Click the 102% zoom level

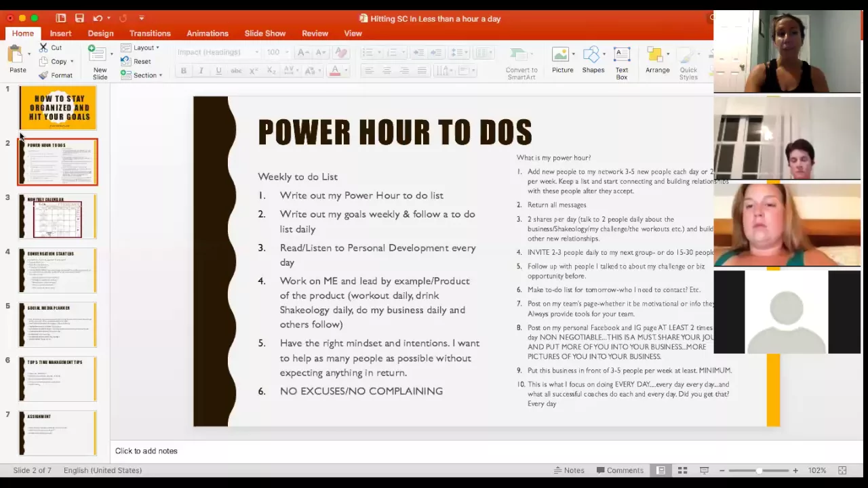pos(816,470)
